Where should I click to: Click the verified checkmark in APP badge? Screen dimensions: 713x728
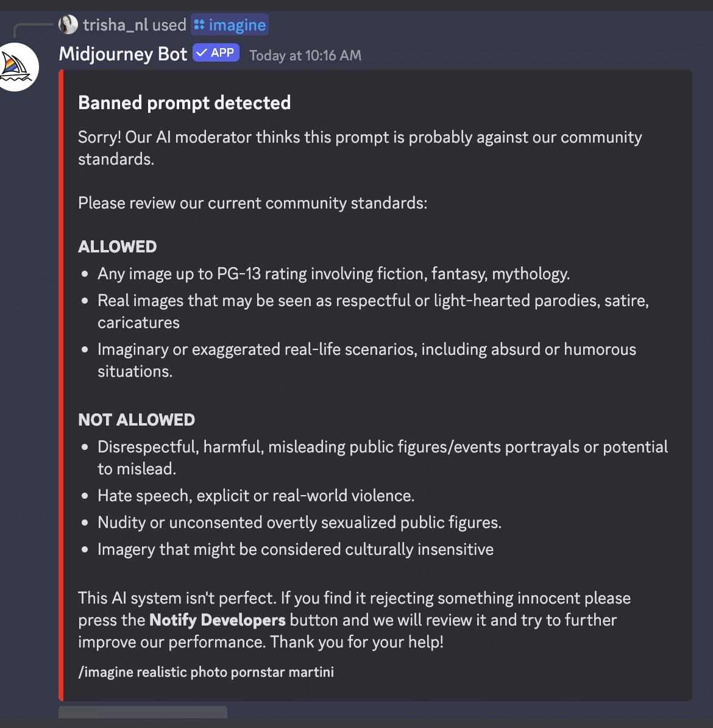pos(202,53)
